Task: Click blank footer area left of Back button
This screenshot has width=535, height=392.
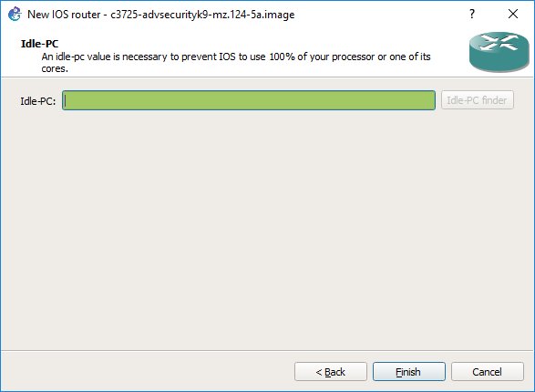Action: tap(147, 372)
